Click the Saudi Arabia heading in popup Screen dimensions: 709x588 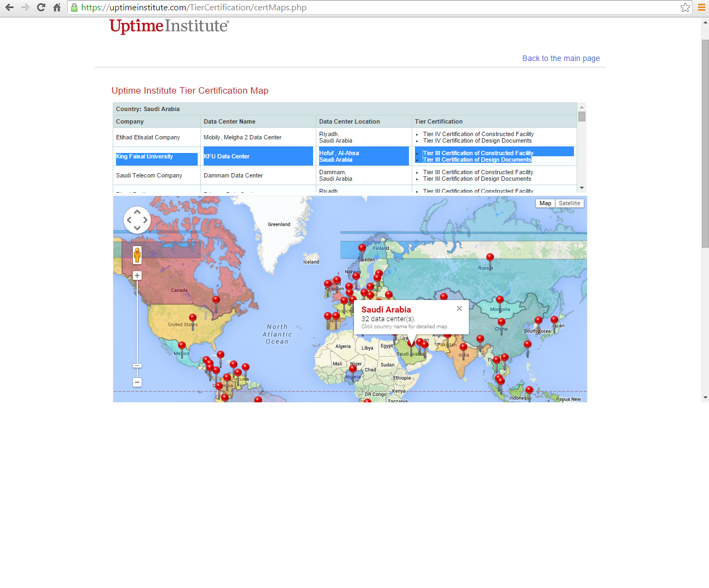(386, 310)
